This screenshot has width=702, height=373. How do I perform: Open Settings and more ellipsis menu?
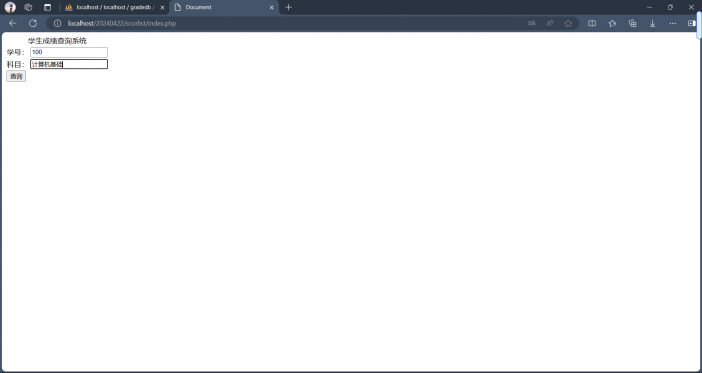673,23
